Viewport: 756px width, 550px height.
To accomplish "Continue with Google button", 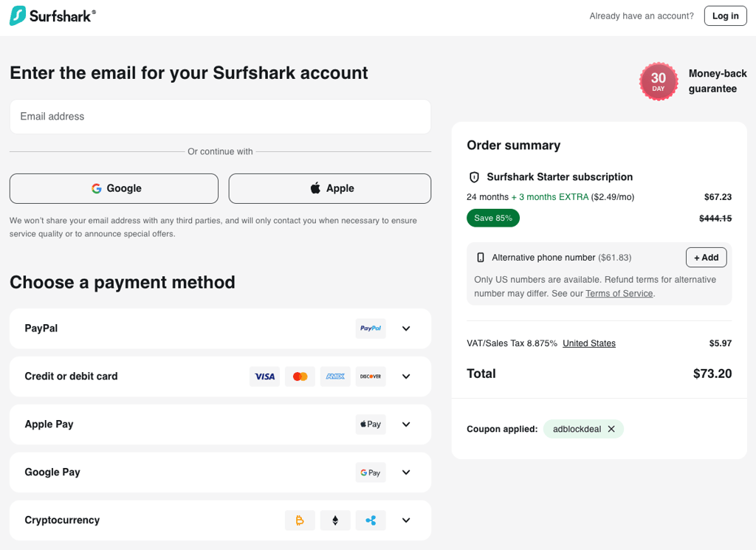I will coord(114,188).
